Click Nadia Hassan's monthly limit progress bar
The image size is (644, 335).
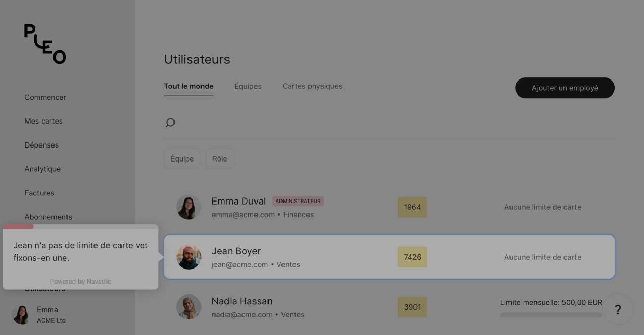coord(551,315)
